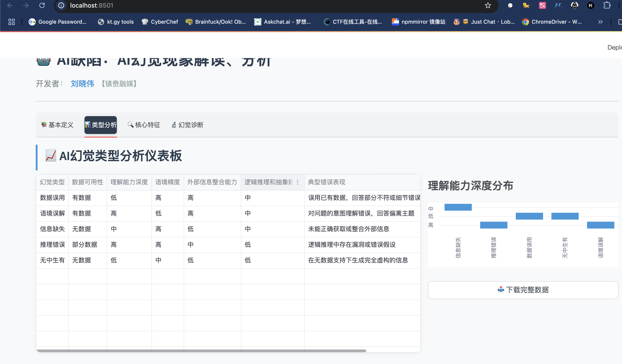Open column menu for 逻辑推理和抽象能力 header
Screen dimensions: 622x364
click(298, 182)
